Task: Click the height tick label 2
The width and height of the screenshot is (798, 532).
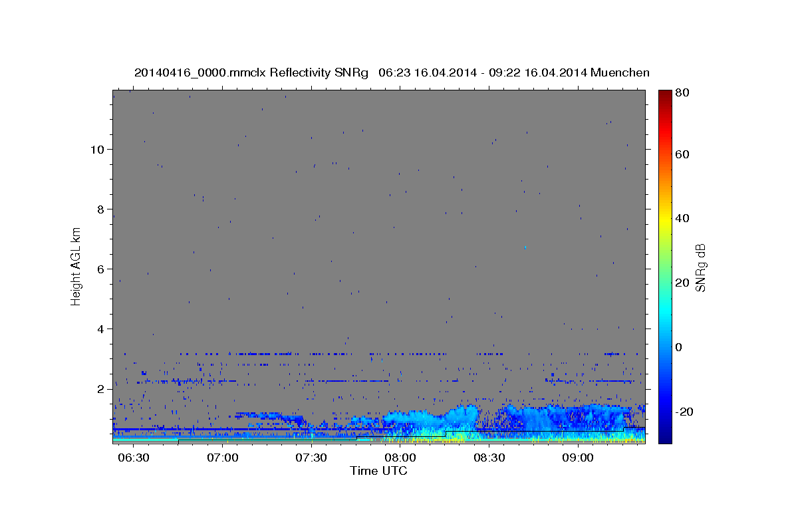Action: click(100, 388)
